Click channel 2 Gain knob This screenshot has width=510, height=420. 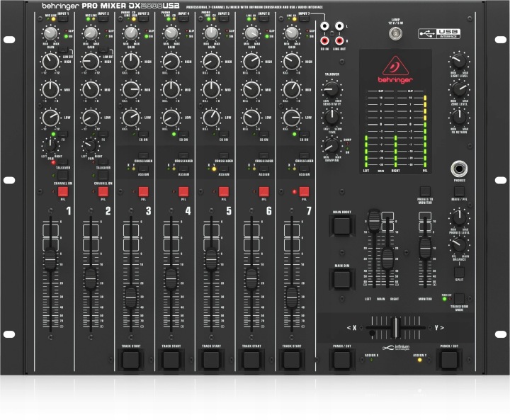point(91,33)
